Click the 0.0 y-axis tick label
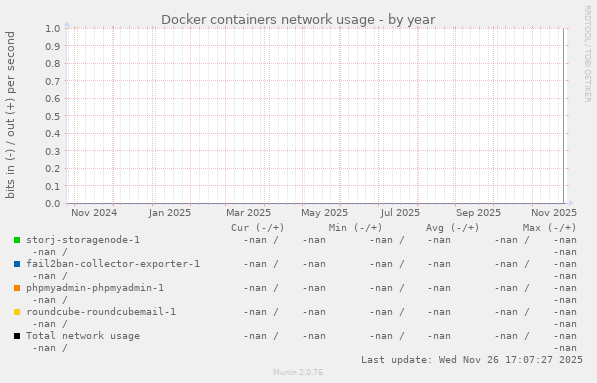 pos(53,204)
